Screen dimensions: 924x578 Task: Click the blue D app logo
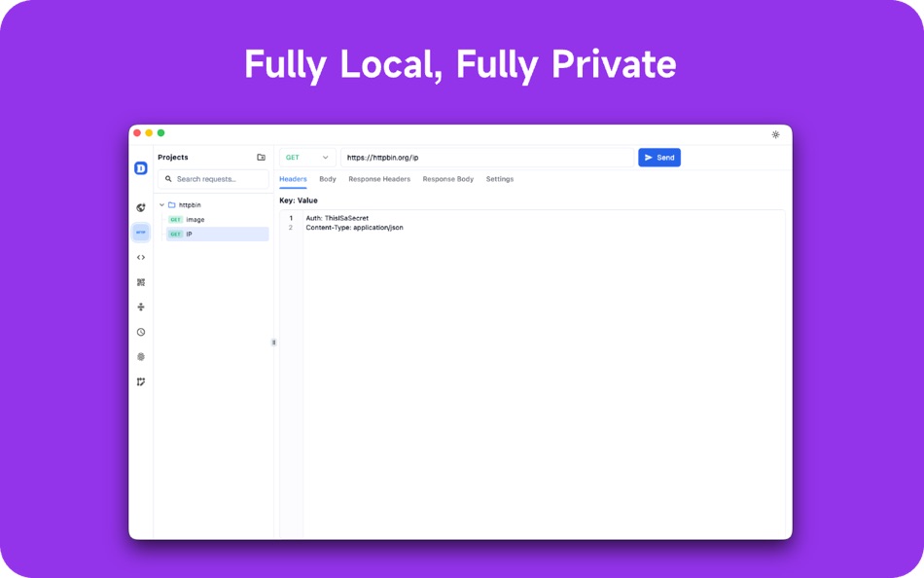pos(141,168)
